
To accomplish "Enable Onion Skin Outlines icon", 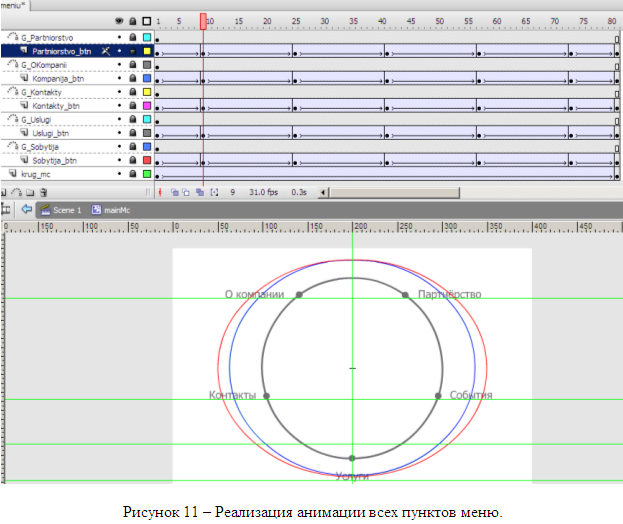I will 186,193.
